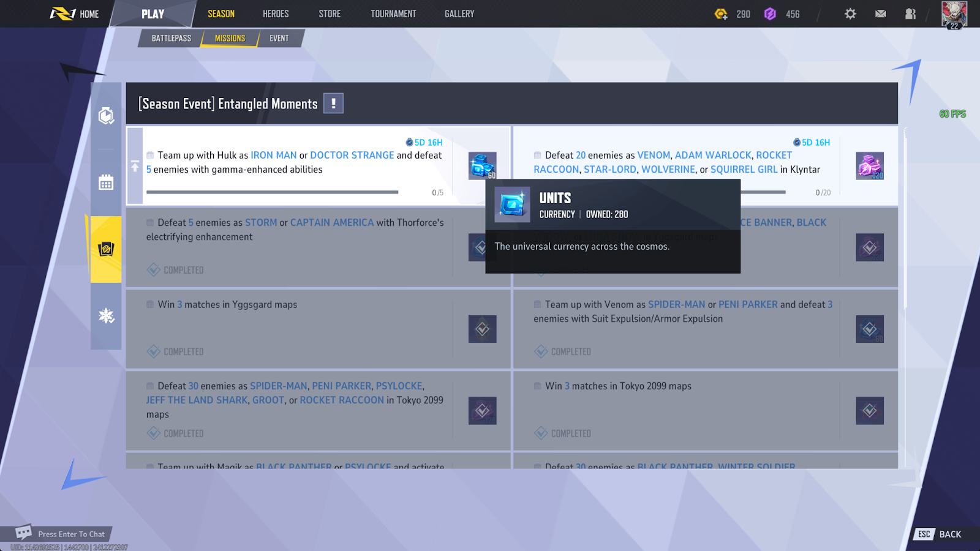Click the purple reward icon on Klyntar mission

(x=870, y=165)
